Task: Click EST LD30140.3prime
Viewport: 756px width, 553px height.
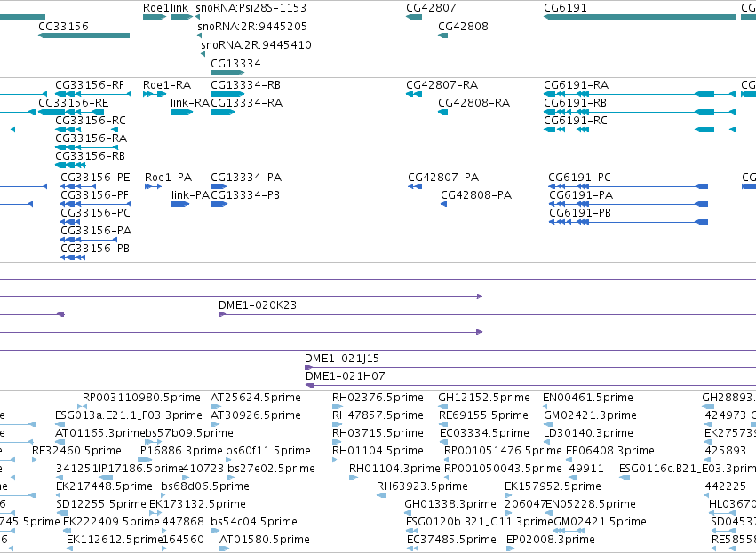Action: tap(588, 433)
